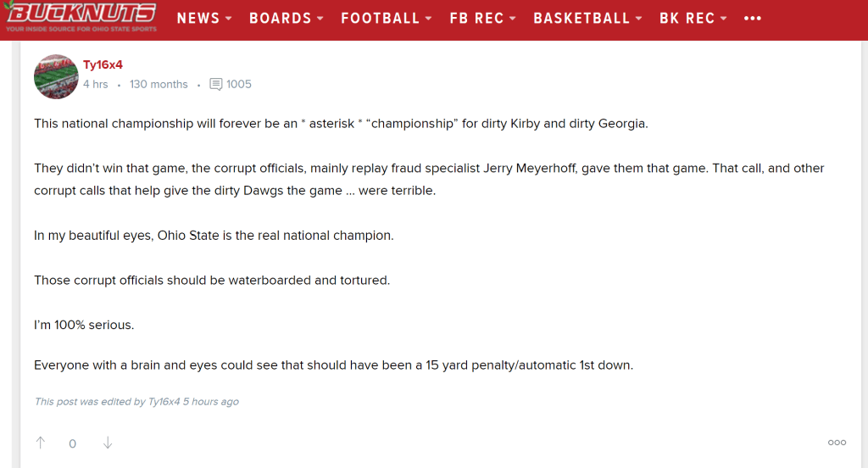Viewport: 868px width, 468px height.
Task: Open the FB Rec menu
Action: (x=482, y=18)
